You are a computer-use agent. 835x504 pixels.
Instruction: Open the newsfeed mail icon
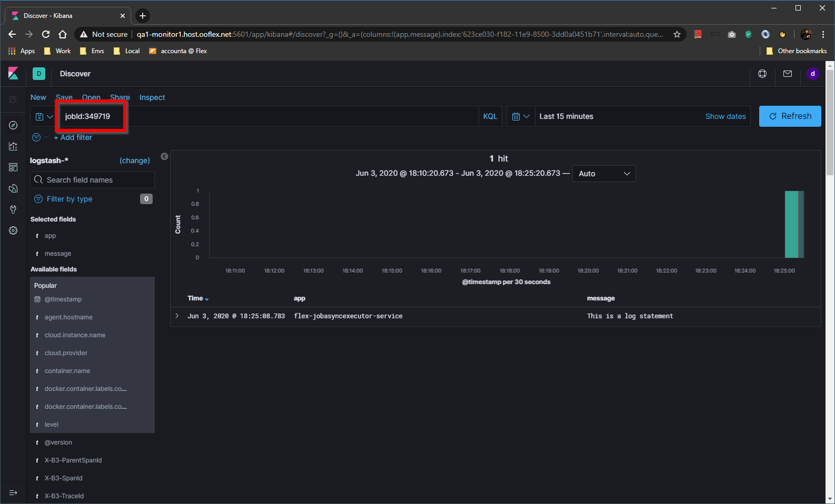(788, 74)
